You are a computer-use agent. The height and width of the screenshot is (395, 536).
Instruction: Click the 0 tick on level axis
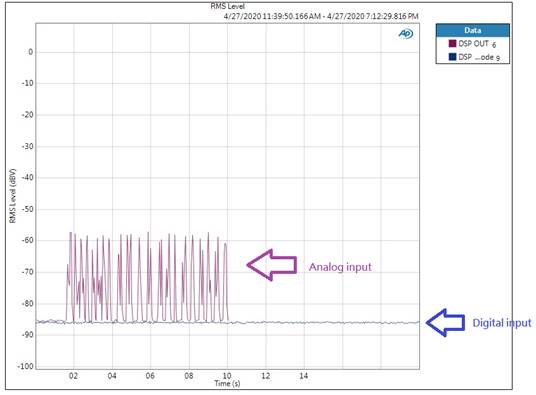31,52
